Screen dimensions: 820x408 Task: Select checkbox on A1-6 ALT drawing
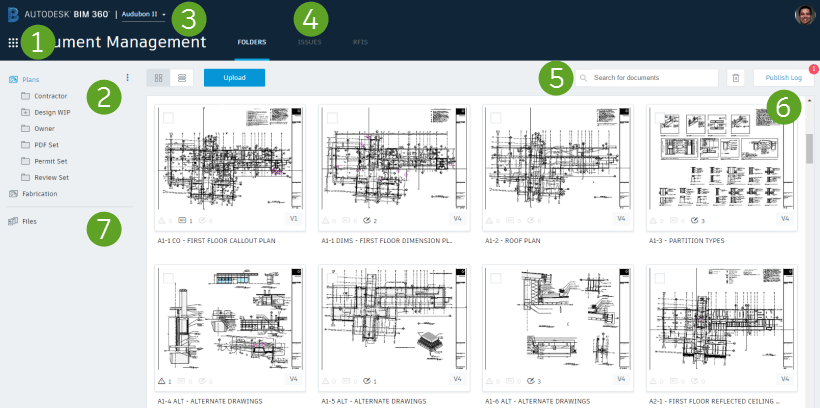496,278
